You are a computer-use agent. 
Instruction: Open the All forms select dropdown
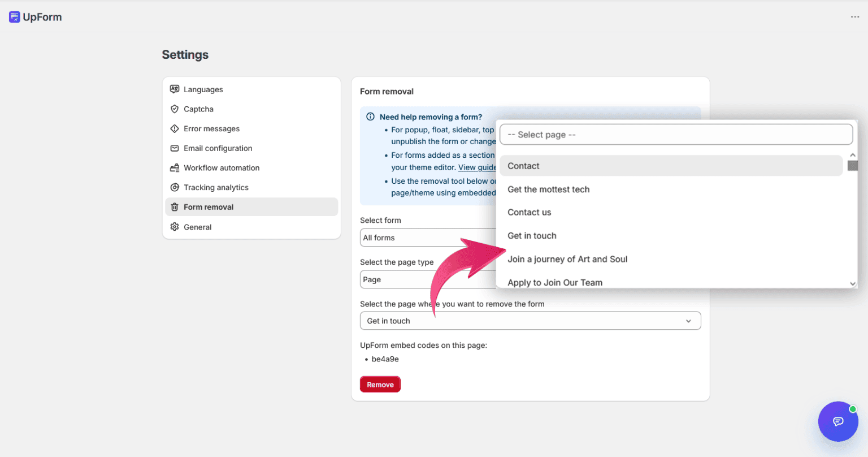click(x=428, y=238)
